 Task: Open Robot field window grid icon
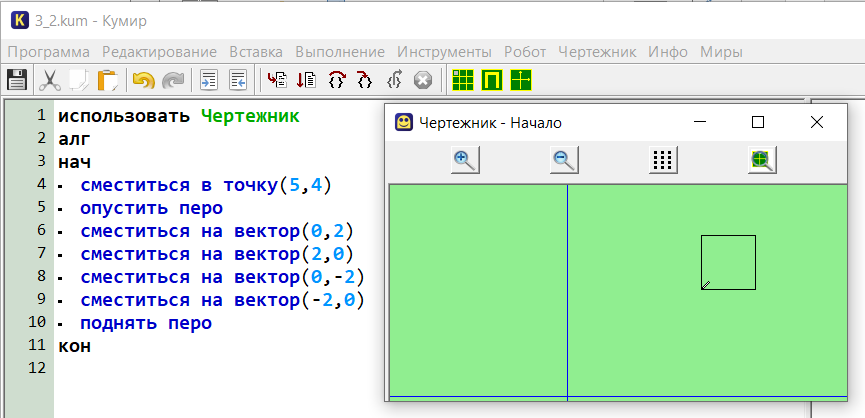click(x=463, y=81)
